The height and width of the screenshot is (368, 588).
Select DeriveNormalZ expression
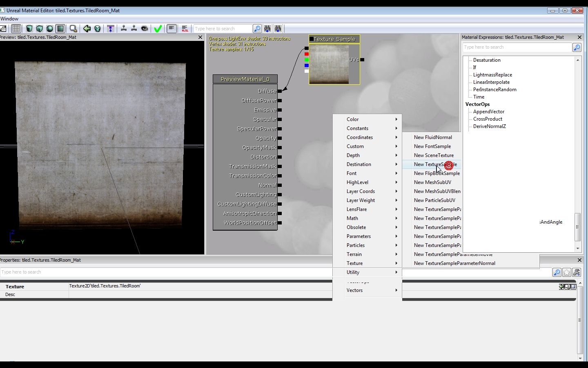point(489,126)
